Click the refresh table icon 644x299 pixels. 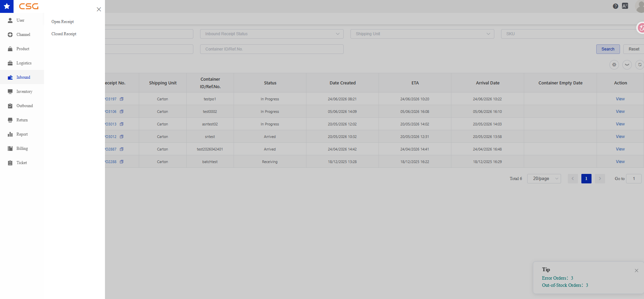coord(640,64)
